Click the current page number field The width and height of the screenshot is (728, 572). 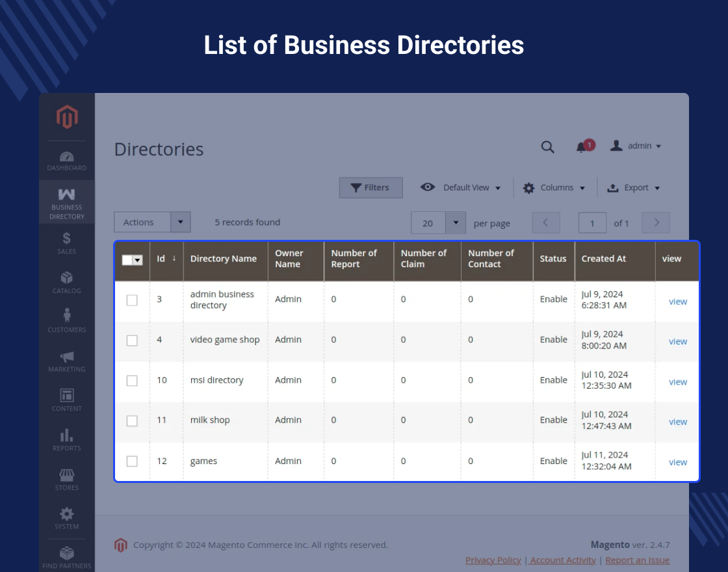[x=592, y=223]
